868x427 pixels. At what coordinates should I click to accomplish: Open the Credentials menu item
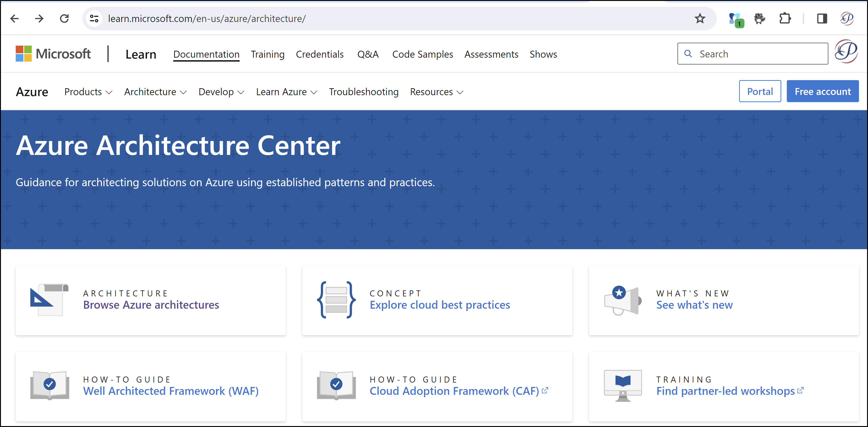coord(319,54)
